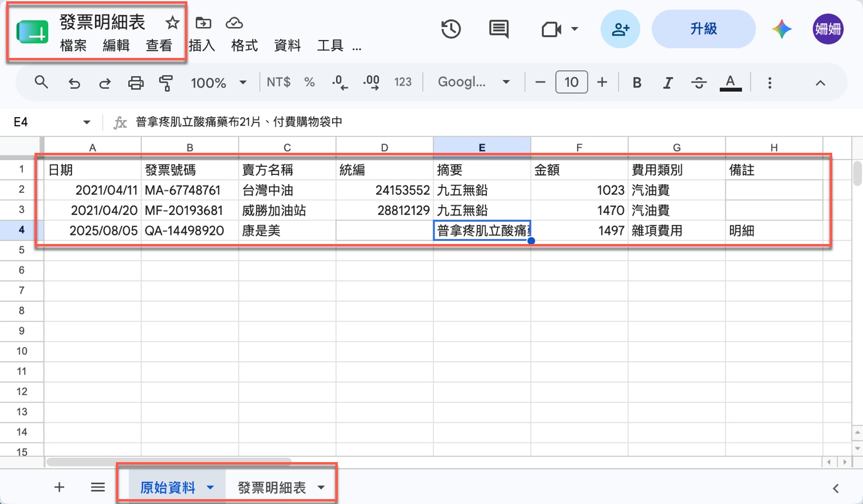
Task: Open version history clock icon
Action: coord(451,29)
